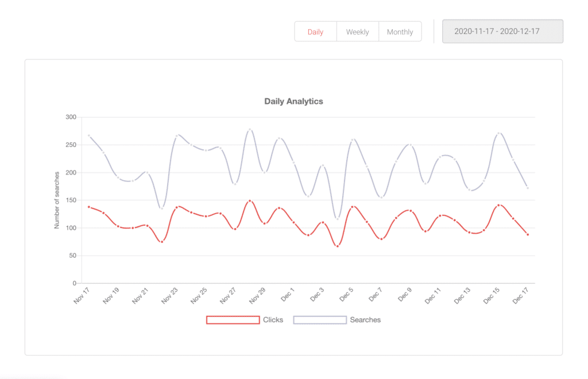Click the red Clicks legend swatch
The width and height of the screenshot is (588, 379).
click(233, 319)
